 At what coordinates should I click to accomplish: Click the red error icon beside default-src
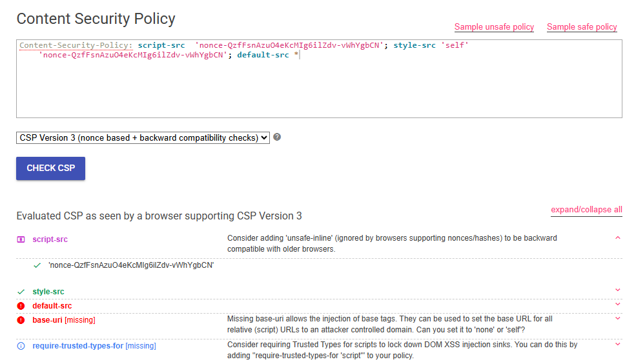(x=21, y=306)
